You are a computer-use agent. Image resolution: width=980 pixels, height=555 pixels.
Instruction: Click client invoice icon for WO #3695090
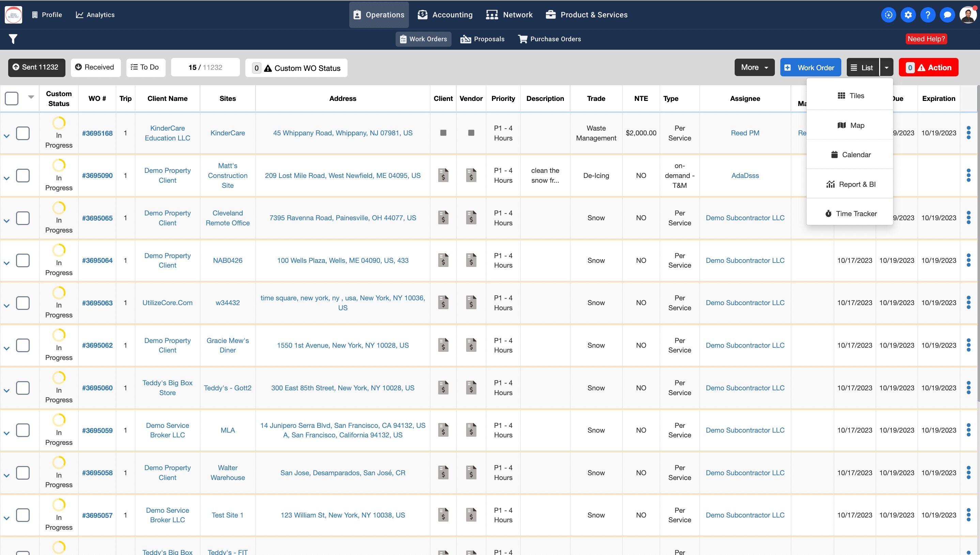tap(443, 175)
